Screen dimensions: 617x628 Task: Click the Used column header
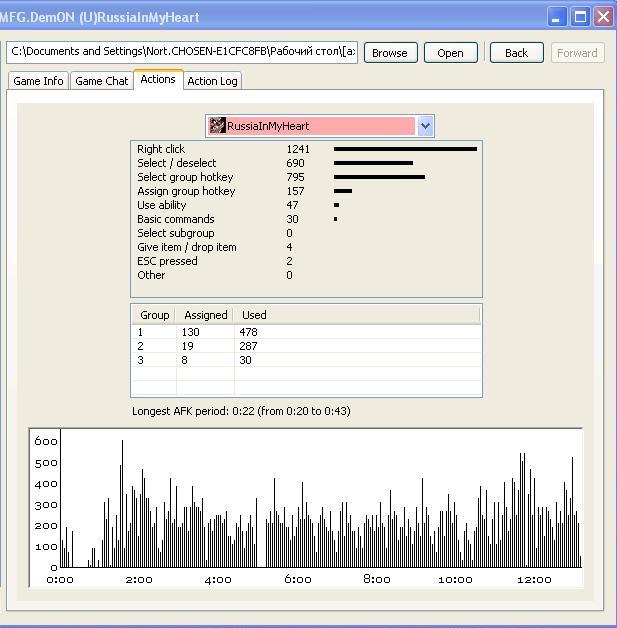coord(254,315)
